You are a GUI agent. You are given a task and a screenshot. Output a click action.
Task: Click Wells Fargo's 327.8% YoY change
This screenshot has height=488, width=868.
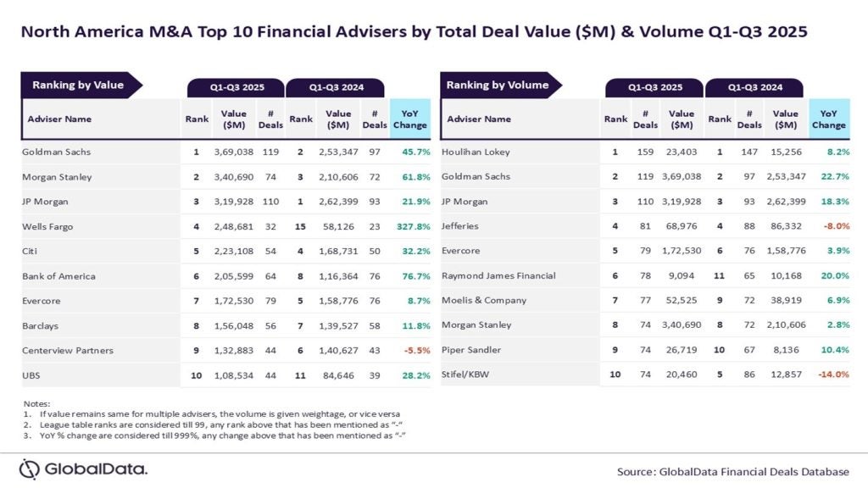(x=410, y=227)
